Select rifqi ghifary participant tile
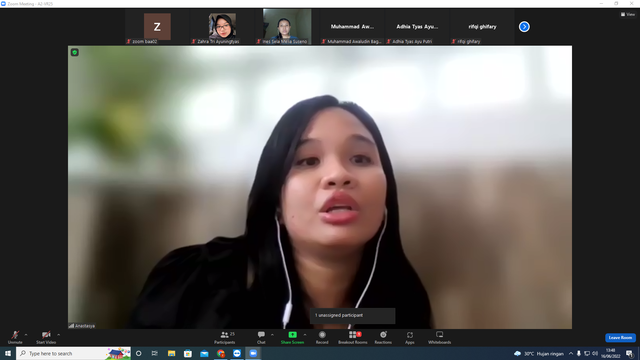 pyautogui.click(x=482, y=27)
